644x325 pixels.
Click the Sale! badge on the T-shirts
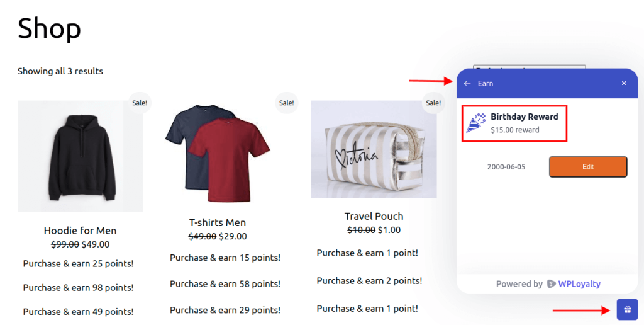(x=286, y=103)
